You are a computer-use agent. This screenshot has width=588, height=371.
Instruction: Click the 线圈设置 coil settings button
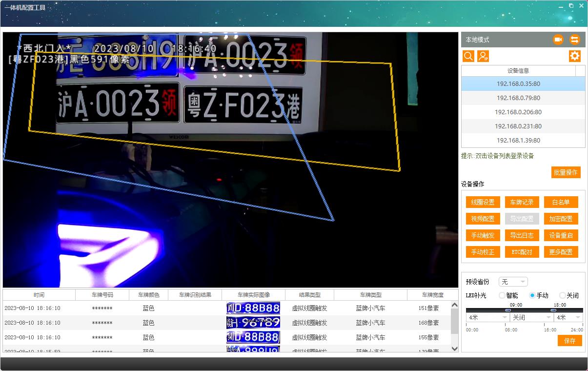[483, 202]
